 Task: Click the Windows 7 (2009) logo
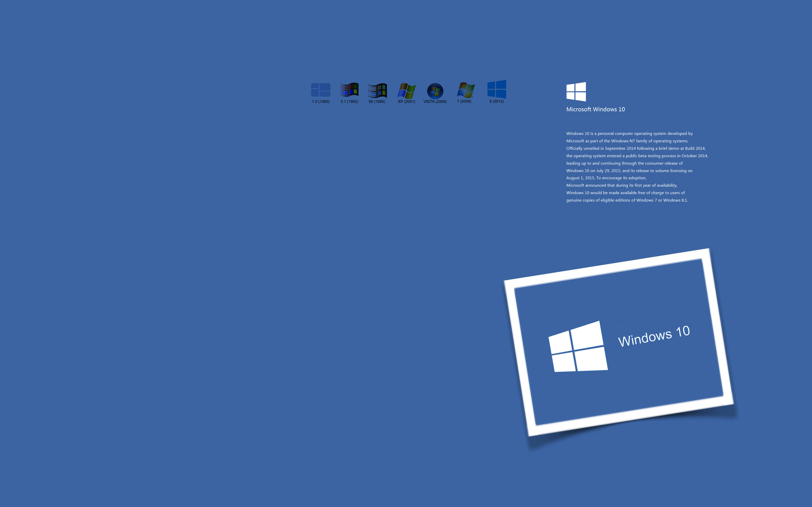click(x=465, y=90)
